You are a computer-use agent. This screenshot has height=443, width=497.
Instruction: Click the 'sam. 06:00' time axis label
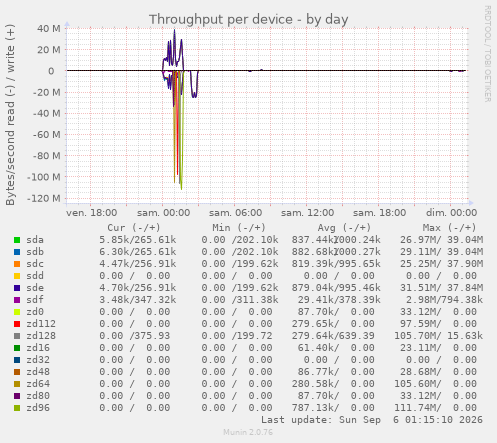click(x=236, y=213)
